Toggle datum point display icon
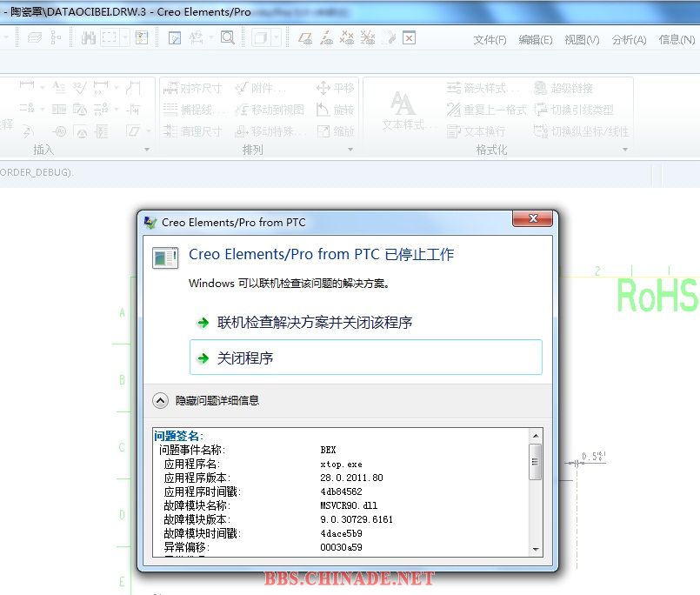The image size is (700, 595). pyautogui.click(x=346, y=38)
